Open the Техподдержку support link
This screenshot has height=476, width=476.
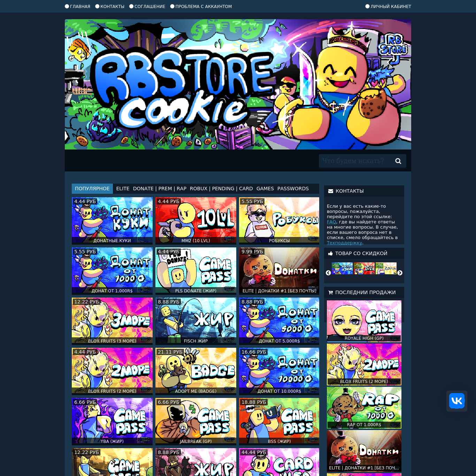(x=344, y=243)
